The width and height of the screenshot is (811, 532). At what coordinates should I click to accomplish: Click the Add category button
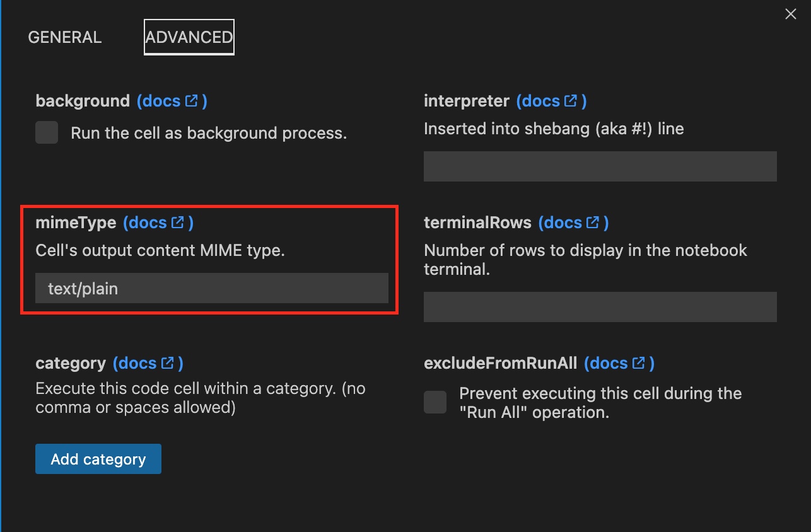point(98,459)
